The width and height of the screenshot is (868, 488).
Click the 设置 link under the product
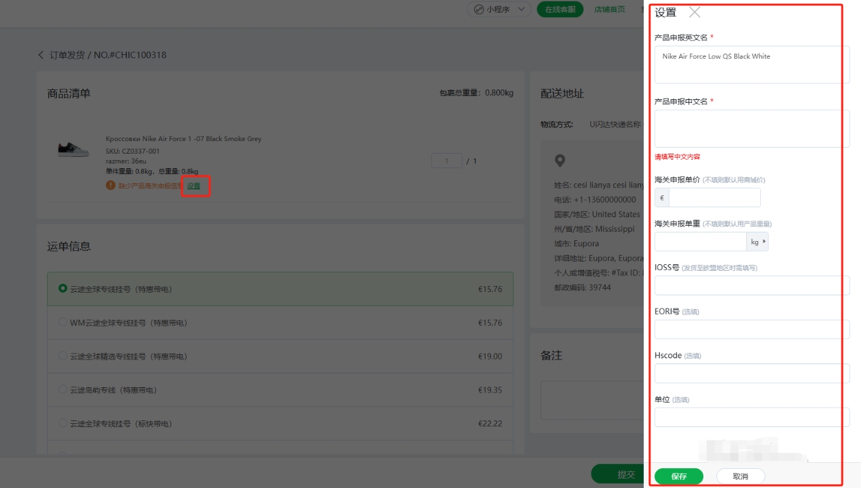click(194, 186)
